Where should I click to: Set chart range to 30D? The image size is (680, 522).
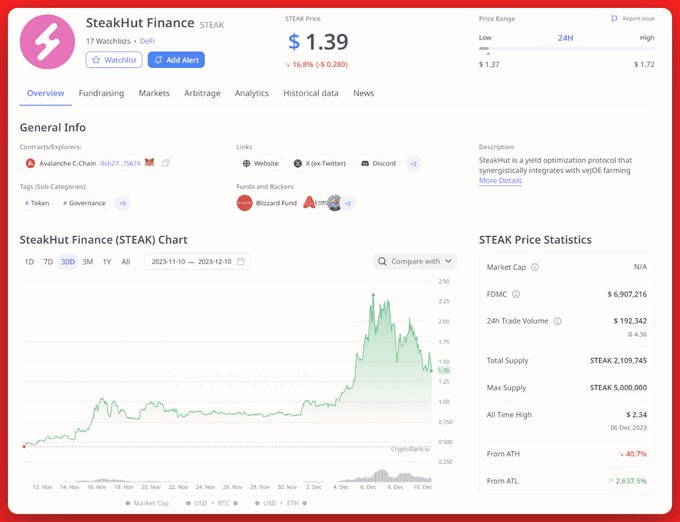[x=68, y=261]
